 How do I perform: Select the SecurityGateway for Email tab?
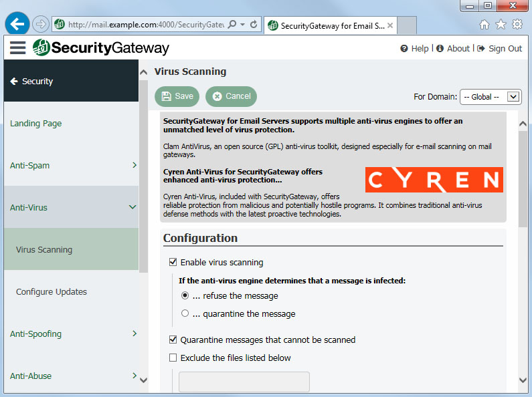click(330, 25)
